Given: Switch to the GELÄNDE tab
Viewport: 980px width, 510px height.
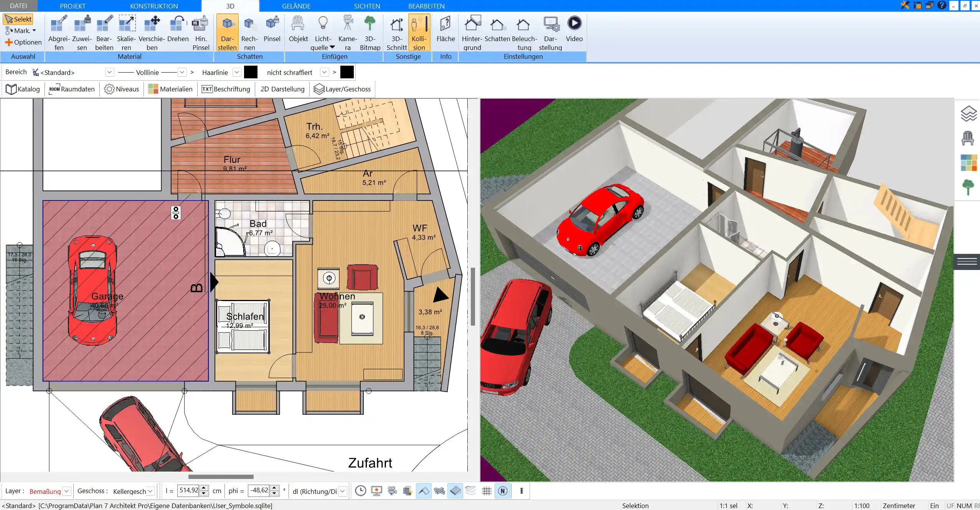Looking at the screenshot, I should pos(296,6).
